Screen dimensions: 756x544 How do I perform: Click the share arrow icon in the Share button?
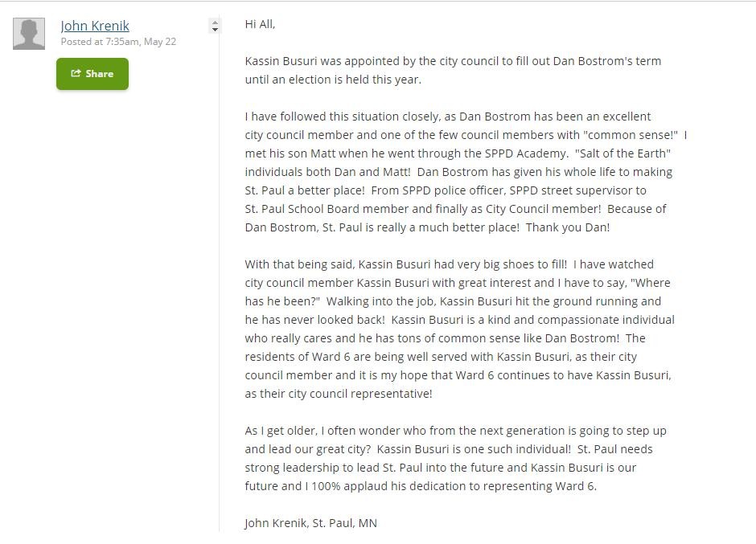click(76, 73)
